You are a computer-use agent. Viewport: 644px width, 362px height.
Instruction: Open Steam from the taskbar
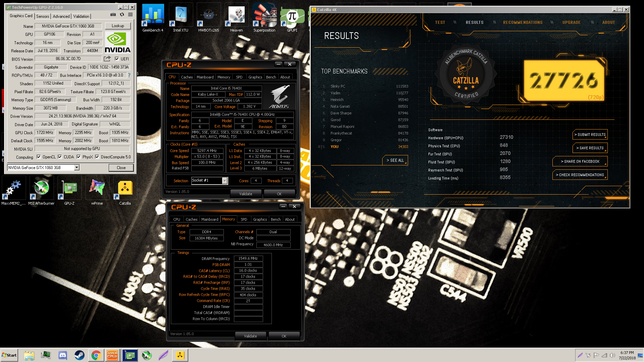click(79, 355)
